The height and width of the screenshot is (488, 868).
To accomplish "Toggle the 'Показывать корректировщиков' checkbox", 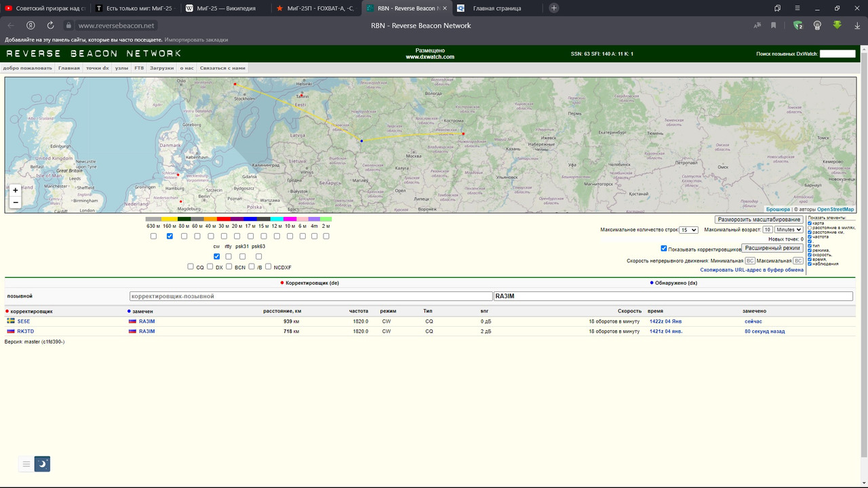I will click(x=664, y=249).
